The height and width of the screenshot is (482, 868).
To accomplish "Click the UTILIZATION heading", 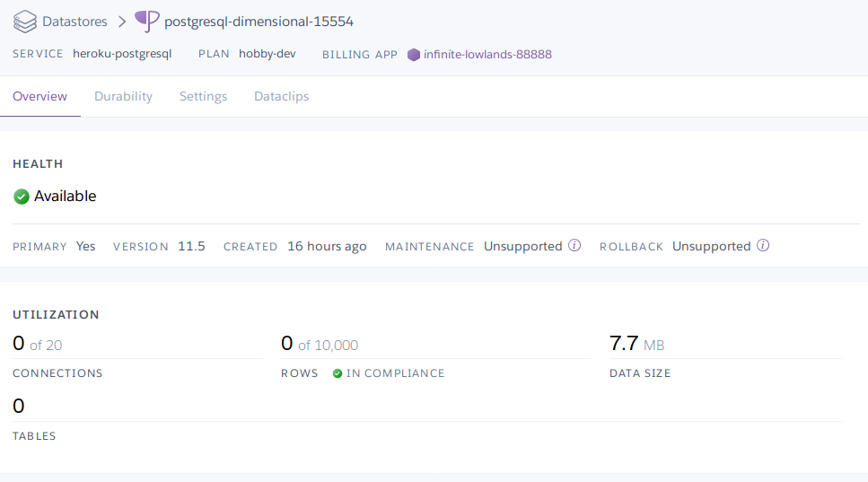I will [x=56, y=314].
